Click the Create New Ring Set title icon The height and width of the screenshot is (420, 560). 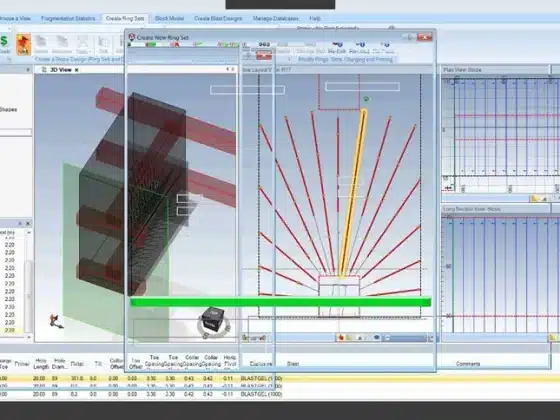tap(131, 37)
